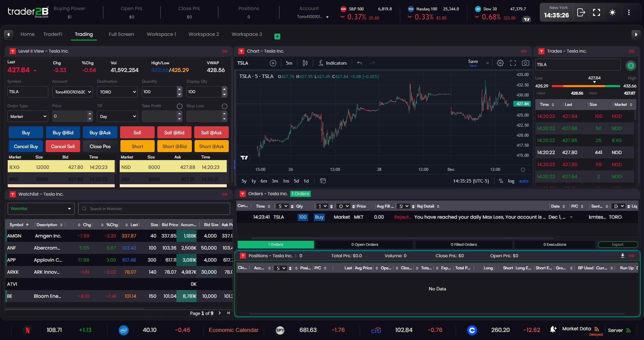Click the compare/add symbol icon in chart toolbar
644x340 pixels.
coord(273,63)
